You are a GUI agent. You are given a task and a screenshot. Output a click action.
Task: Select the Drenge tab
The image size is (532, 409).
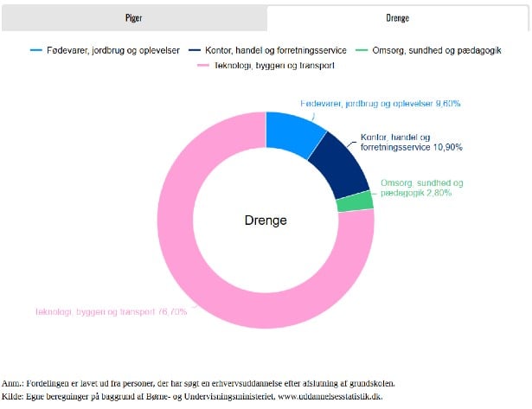click(398, 18)
